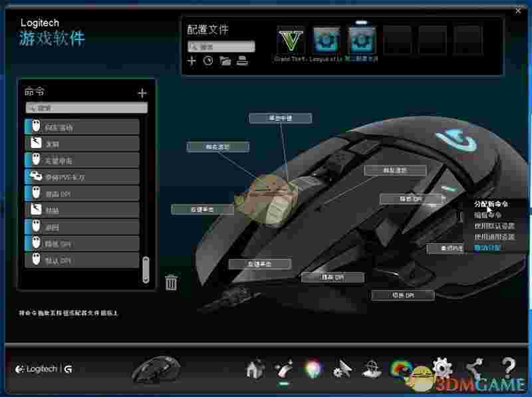Open help via the question mark icon
532x397 pixels.
[509, 367]
